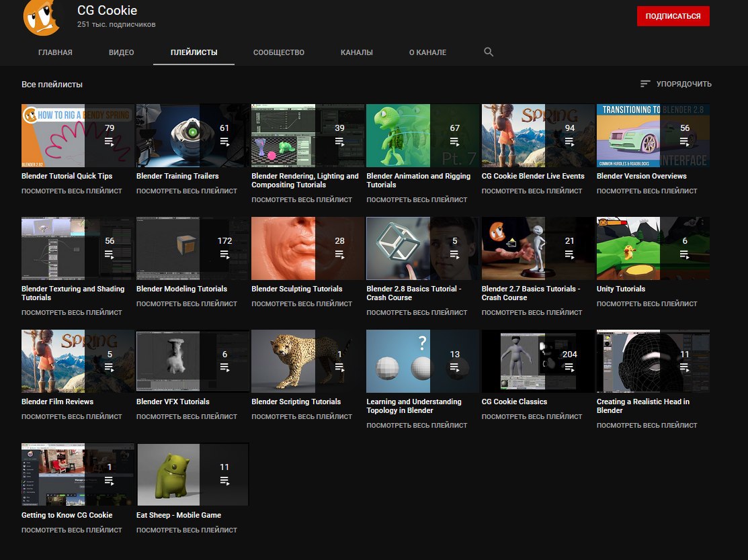Open Creating a Realistic Head in Blender title
The image size is (748, 560).
click(643, 406)
